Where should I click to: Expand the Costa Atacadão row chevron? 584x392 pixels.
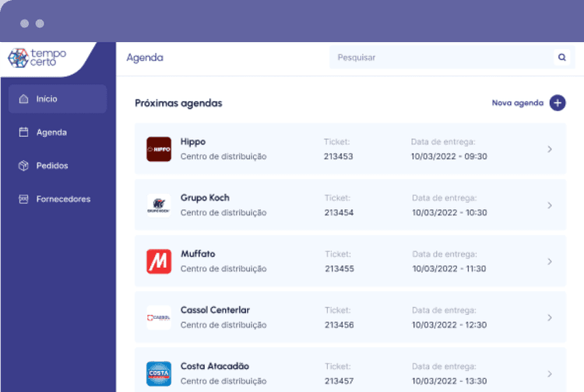550,374
